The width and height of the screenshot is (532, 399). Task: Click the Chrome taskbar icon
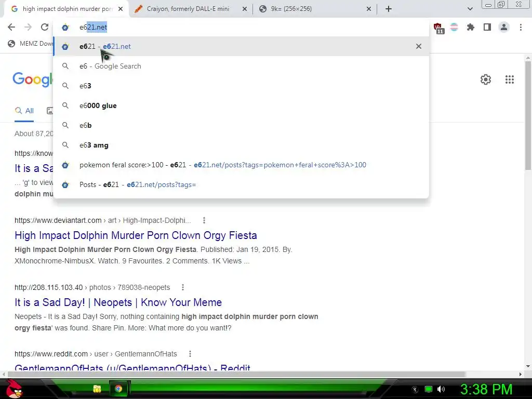118,389
